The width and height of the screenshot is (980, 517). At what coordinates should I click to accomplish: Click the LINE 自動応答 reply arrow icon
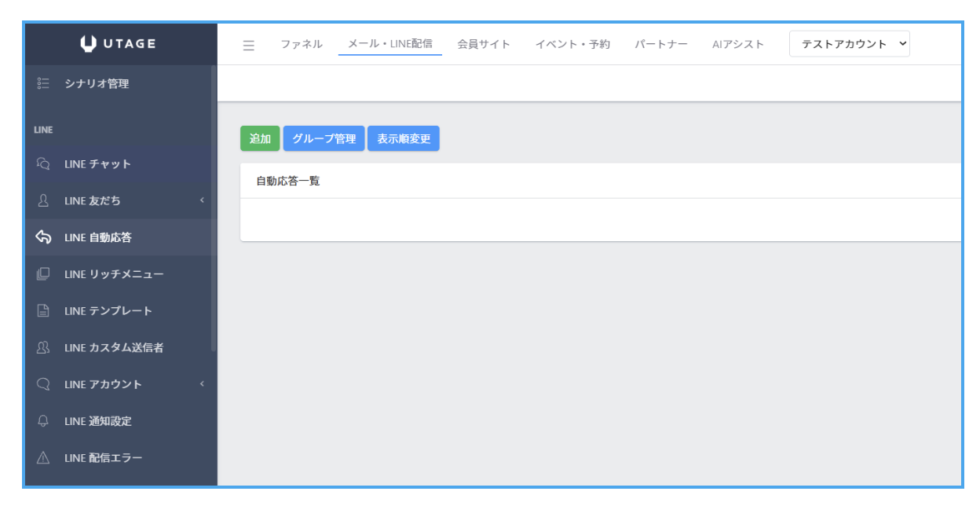[44, 237]
